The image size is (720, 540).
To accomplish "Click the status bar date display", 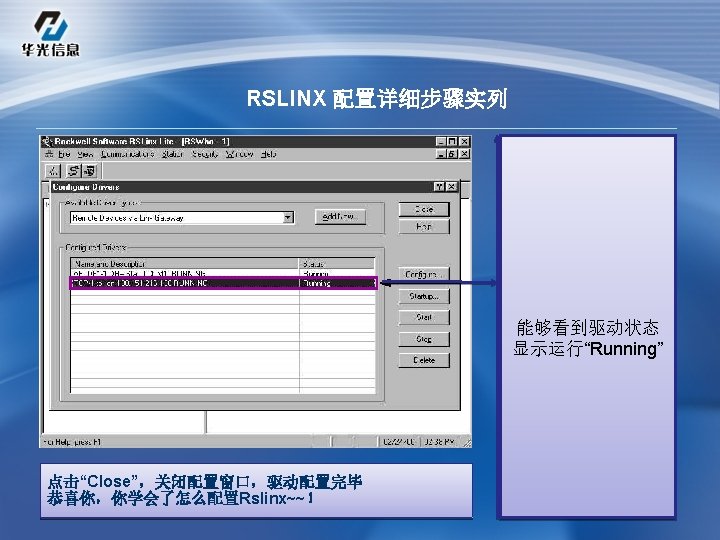I will [399, 442].
